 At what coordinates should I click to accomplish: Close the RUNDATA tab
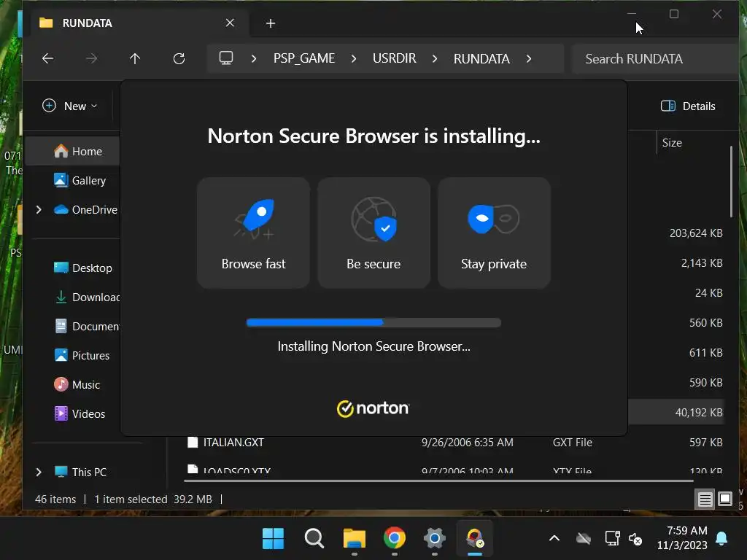[x=230, y=23]
